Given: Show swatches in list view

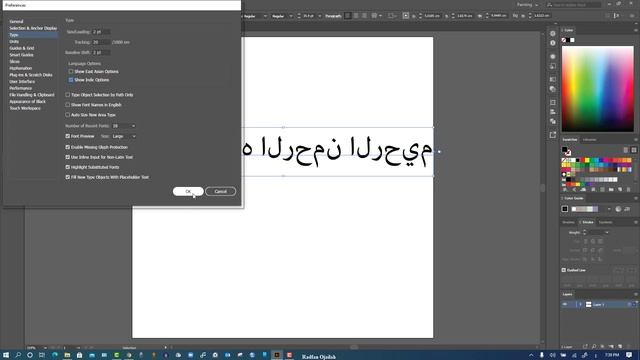Looking at the screenshot, I should 626,150.
